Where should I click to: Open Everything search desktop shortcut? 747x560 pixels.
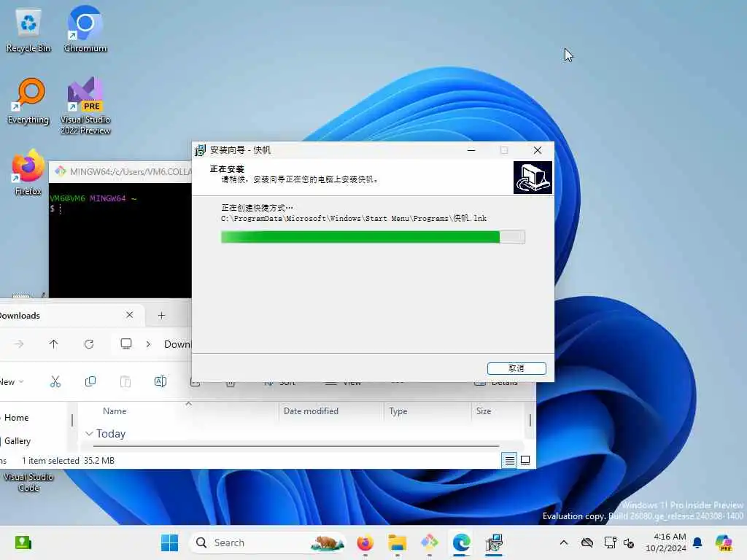(x=28, y=101)
